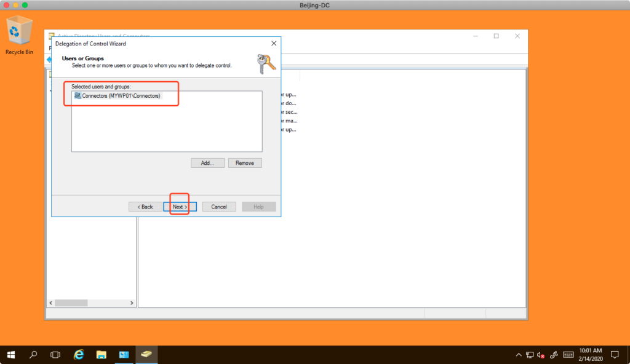Go Back in the delegation wizard
Image resolution: width=630 pixels, height=364 pixels.
[x=145, y=207]
